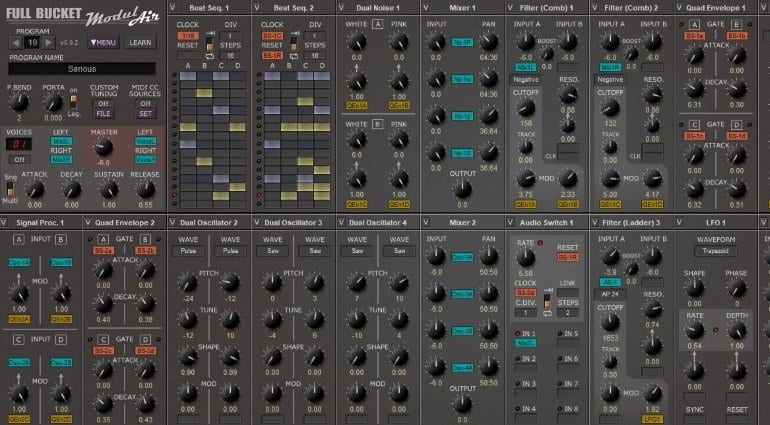
Task: Open the V menu of Filter (Comb) 2 module
Action: coord(595,8)
